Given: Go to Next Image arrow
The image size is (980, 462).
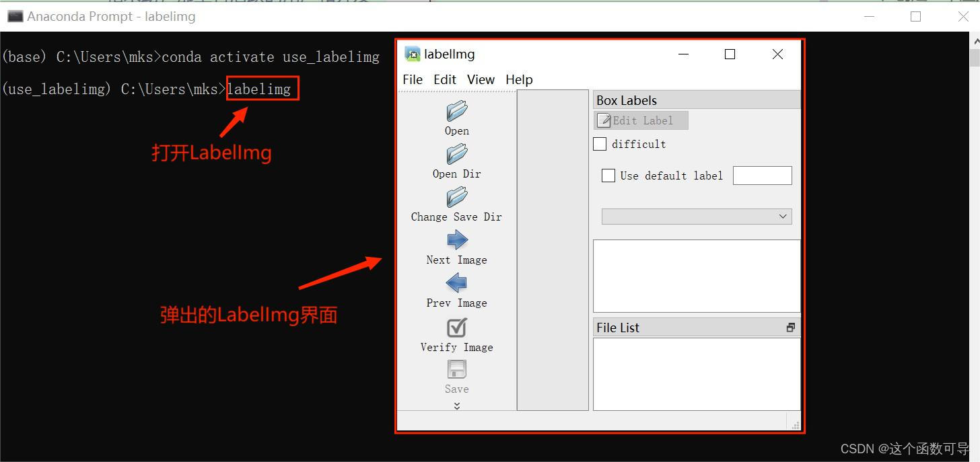Looking at the screenshot, I should tap(457, 240).
